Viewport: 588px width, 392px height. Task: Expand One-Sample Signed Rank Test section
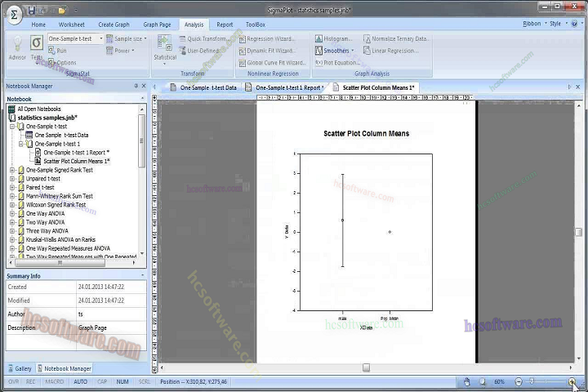click(x=12, y=170)
